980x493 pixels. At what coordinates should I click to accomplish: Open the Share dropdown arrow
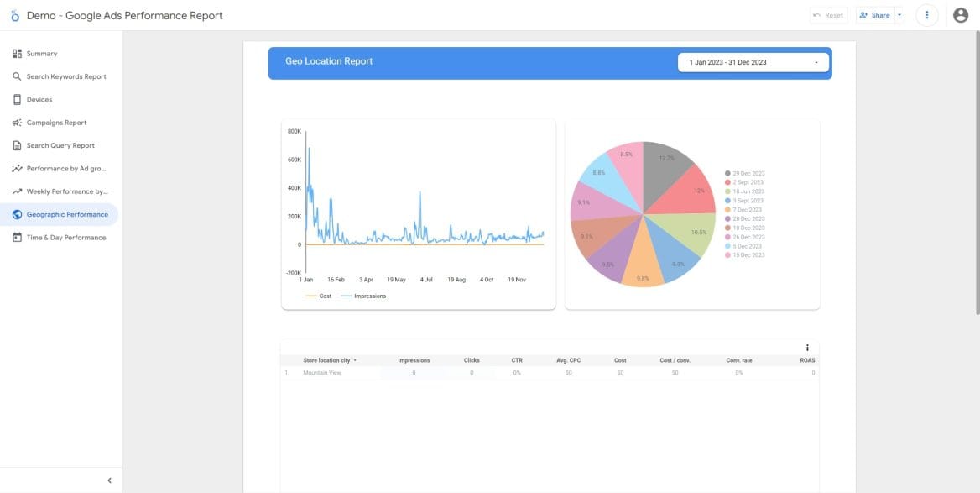pyautogui.click(x=899, y=15)
